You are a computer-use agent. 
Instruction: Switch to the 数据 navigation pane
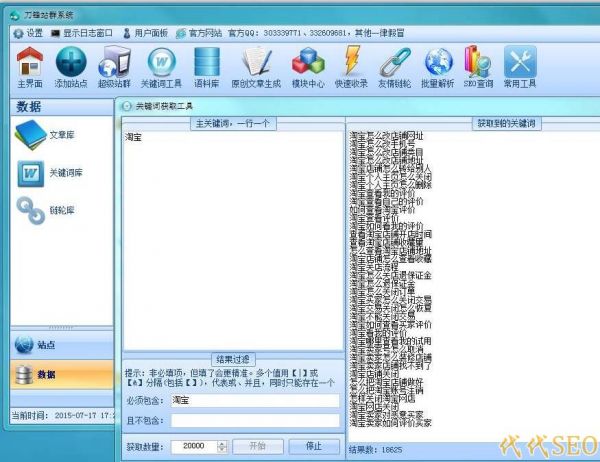click(62, 375)
